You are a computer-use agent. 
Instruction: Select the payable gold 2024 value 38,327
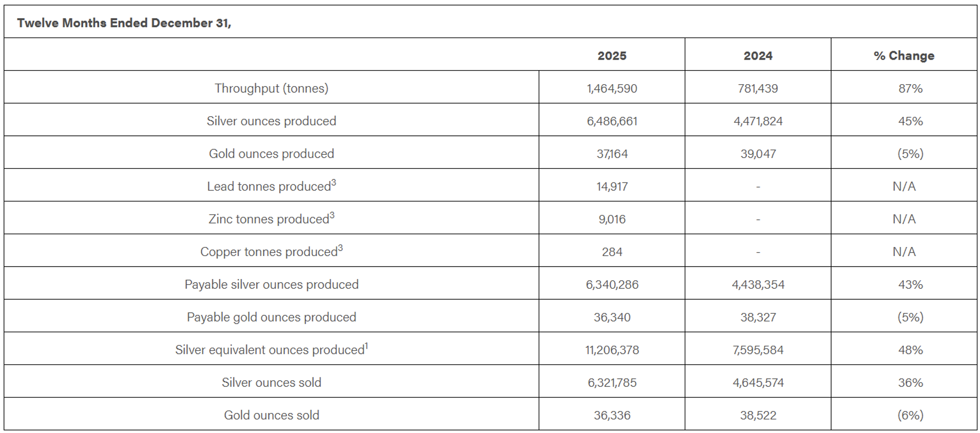758,317
